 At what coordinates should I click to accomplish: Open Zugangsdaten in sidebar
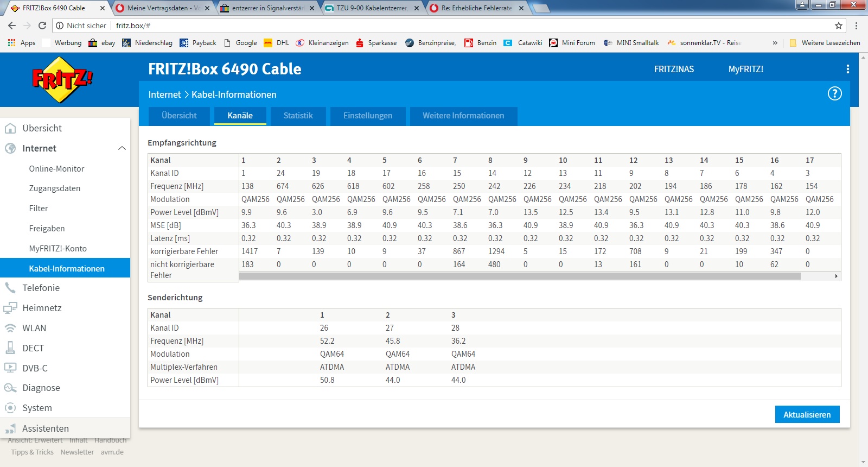[x=55, y=188]
